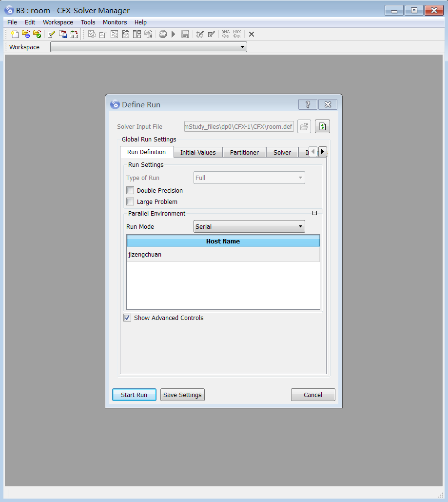Screen dimensions: 448x502
Task: Click the Edit Run in Progress graph icon
Action: tap(200, 34)
